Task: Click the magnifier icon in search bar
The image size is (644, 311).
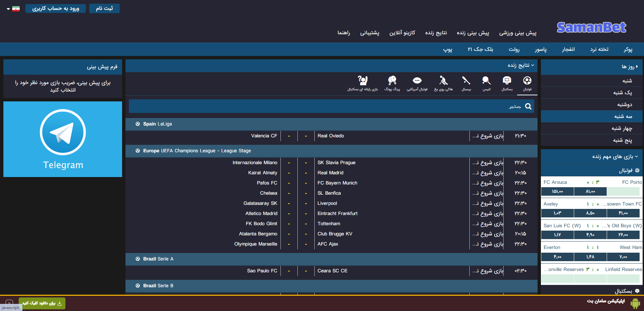Action: pos(528,106)
